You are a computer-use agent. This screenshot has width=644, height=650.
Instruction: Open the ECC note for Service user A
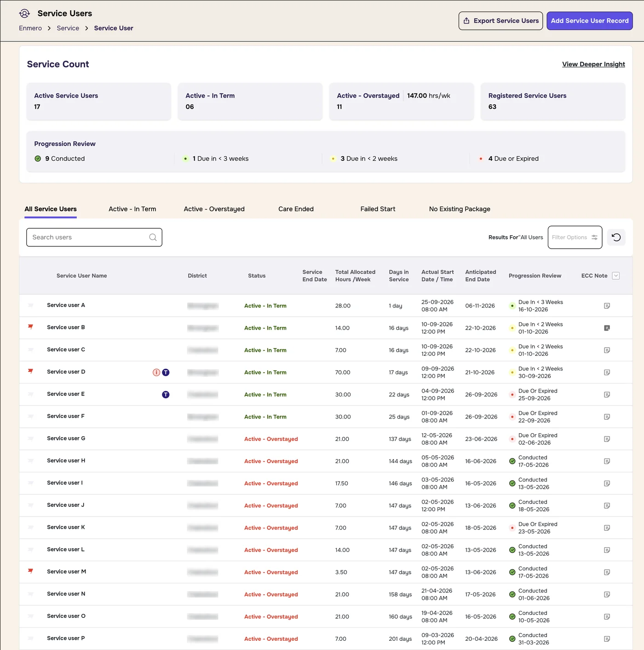(x=607, y=306)
